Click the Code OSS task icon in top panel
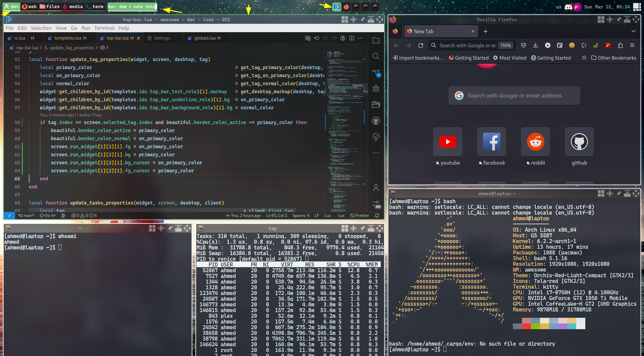This screenshot has width=644, height=356. 337,7
